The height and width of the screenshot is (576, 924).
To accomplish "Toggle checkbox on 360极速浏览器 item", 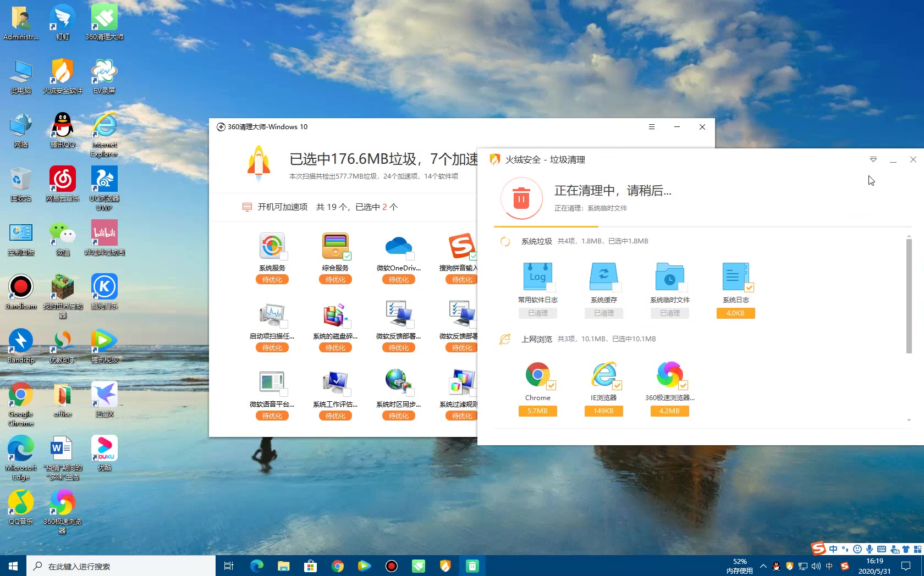I will coord(683,385).
